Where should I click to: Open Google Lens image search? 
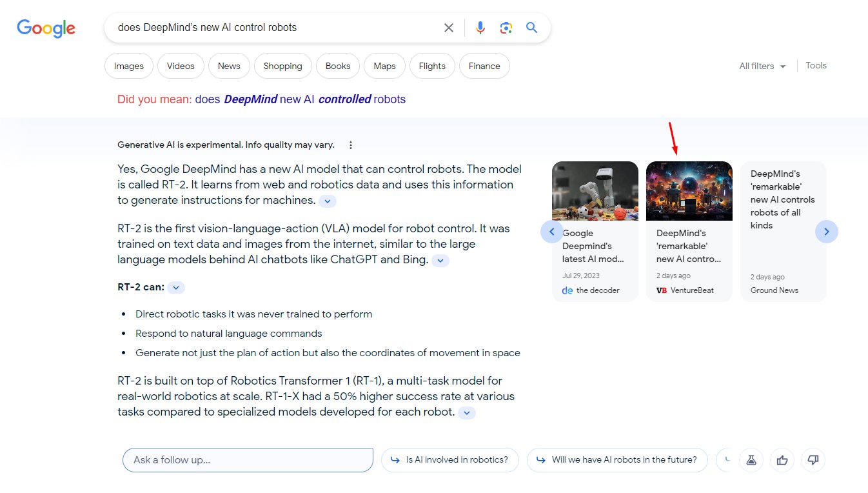[x=506, y=28]
